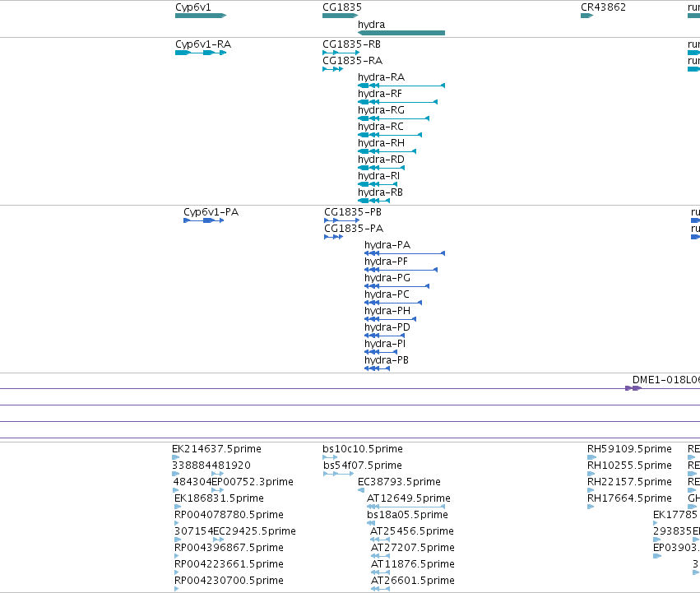The height and width of the screenshot is (593, 700).
Task: Open EST RH22157.5prime
Action: coord(590,490)
